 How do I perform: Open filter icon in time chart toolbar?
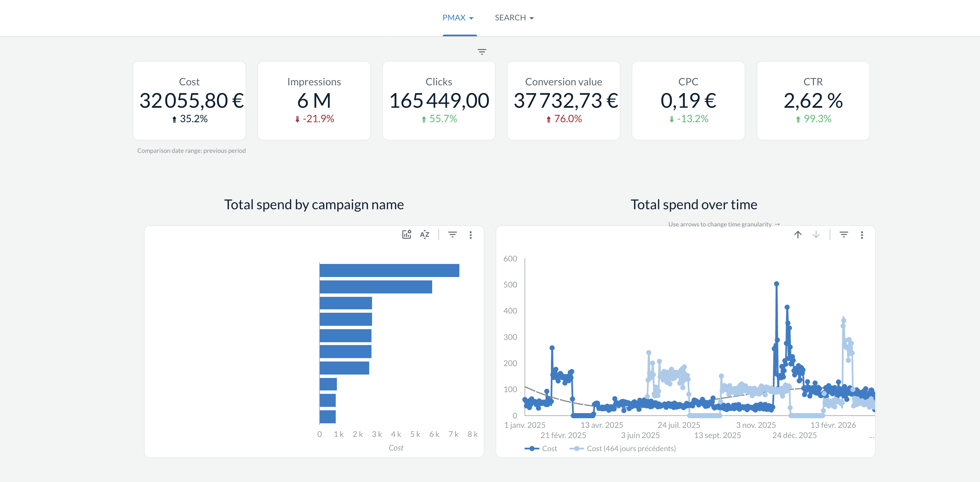(x=843, y=234)
